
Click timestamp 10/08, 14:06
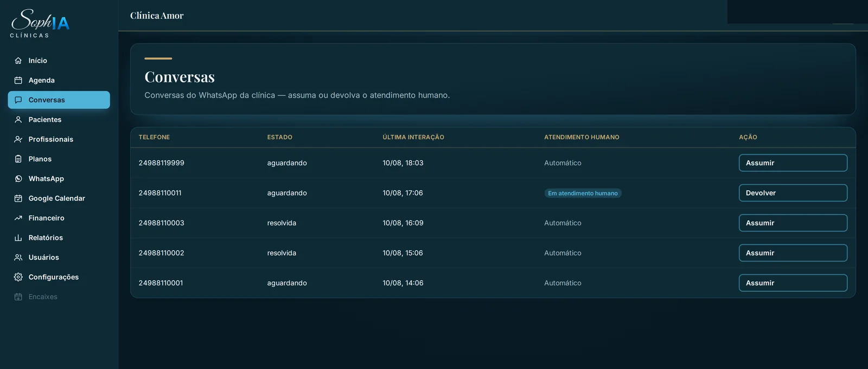pos(403,283)
